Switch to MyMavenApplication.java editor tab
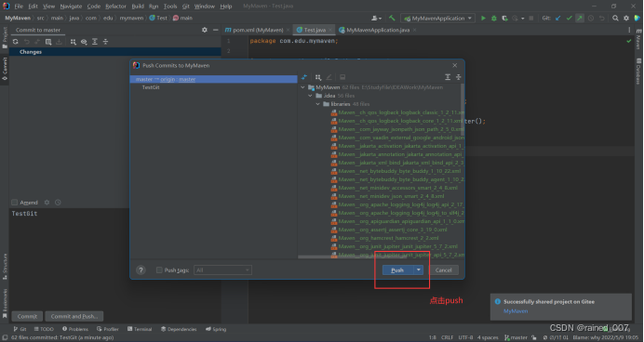Viewport: 644px width, 342px height. pos(378,30)
